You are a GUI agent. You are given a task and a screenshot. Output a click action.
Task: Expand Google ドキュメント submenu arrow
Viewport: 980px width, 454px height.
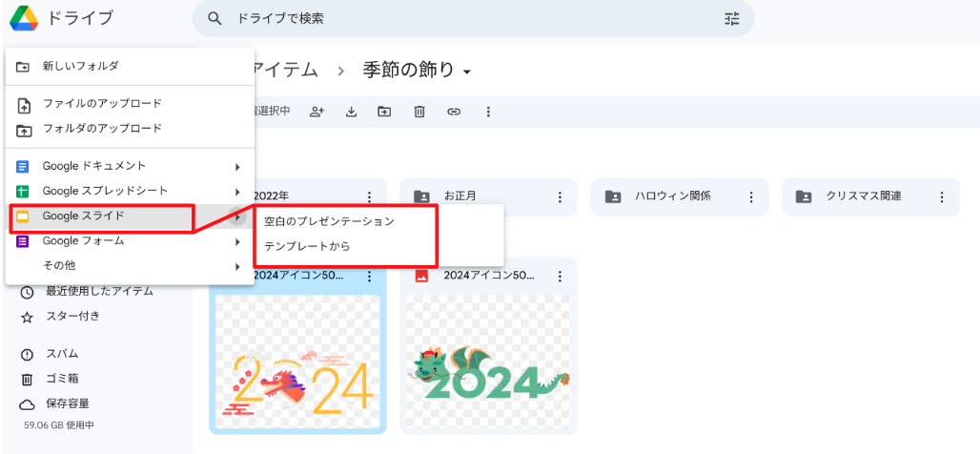(237, 167)
